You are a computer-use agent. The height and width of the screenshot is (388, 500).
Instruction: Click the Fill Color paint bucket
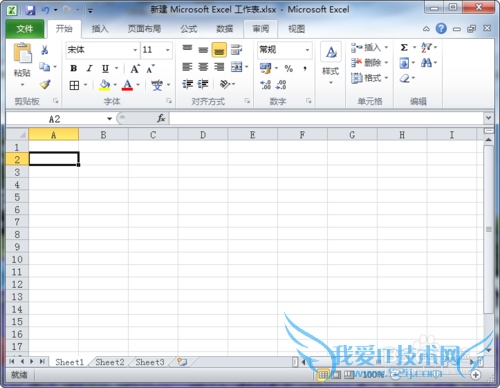(x=105, y=85)
